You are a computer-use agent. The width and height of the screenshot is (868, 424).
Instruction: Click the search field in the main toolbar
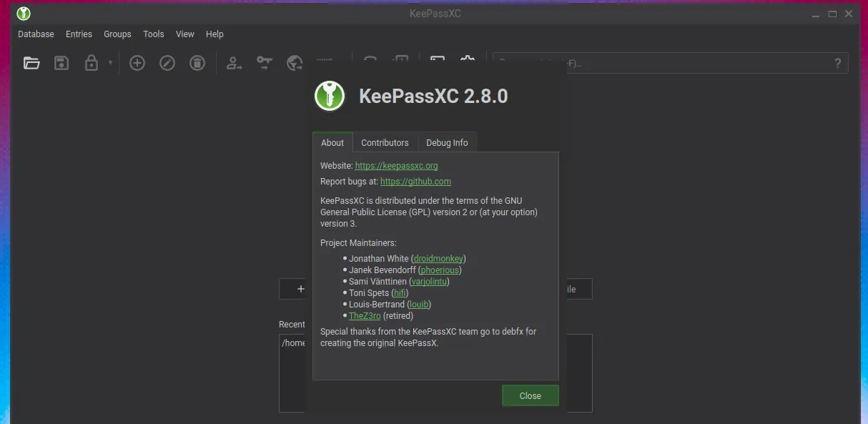click(671, 63)
